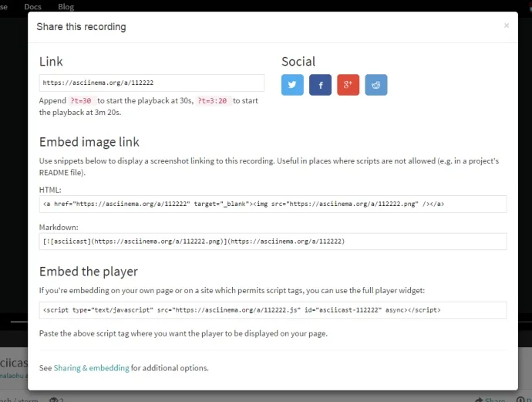Screen dimensions: 532x402
Task: Select the HTML embed snippet field
Action: pyautogui.click(x=273, y=204)
